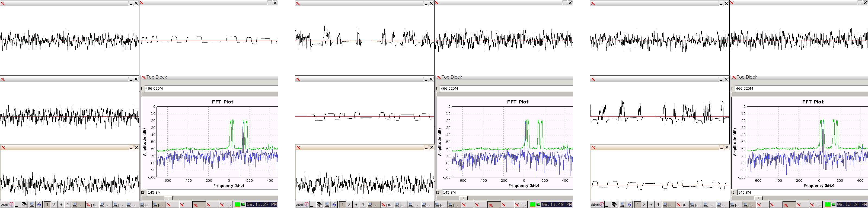
Task: Switch to workspace 2 in leftmost taskbar
Action: click(x=54, y=204)
